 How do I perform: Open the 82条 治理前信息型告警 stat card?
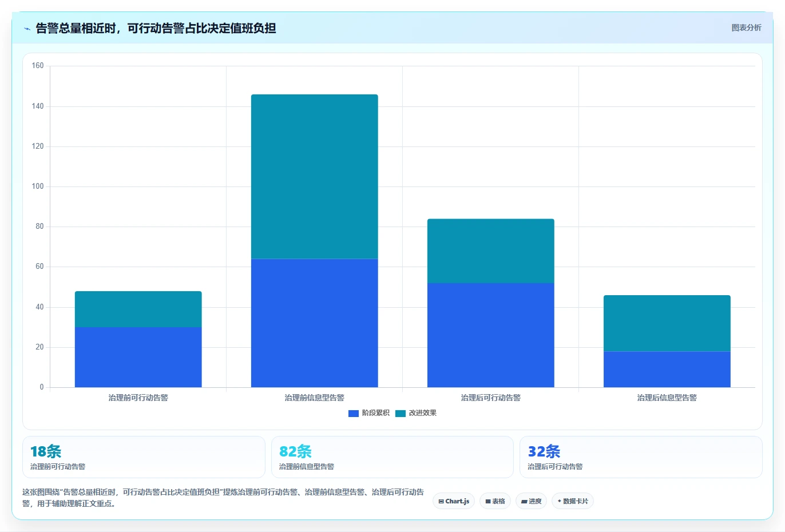click(x=392, y=457)
